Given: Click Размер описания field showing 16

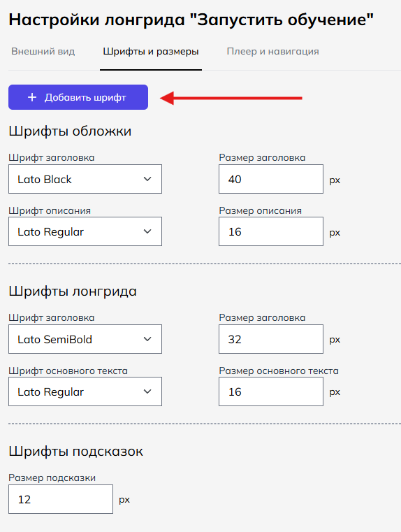Looking at the screenshot, I should [x=271, y=231].
